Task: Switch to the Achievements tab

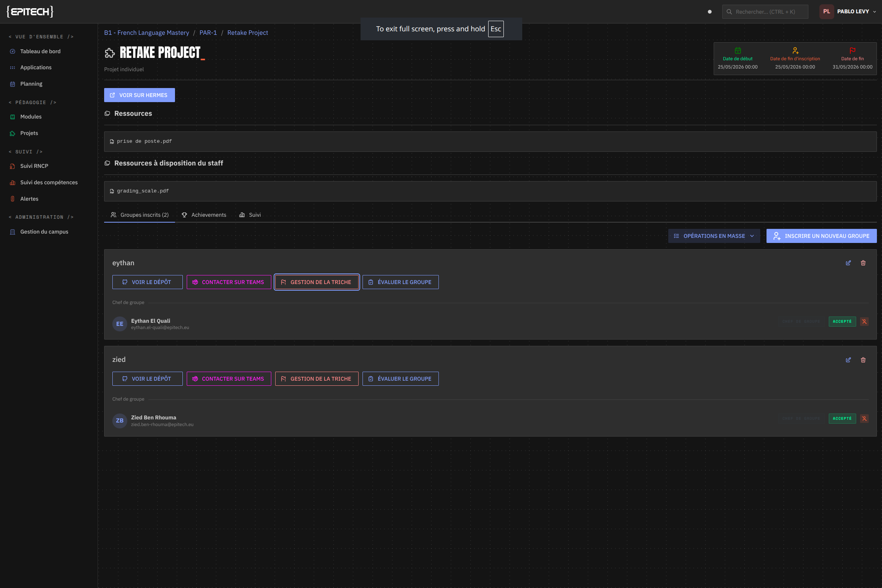Action: pyautogui.click(x=204, y=215)
